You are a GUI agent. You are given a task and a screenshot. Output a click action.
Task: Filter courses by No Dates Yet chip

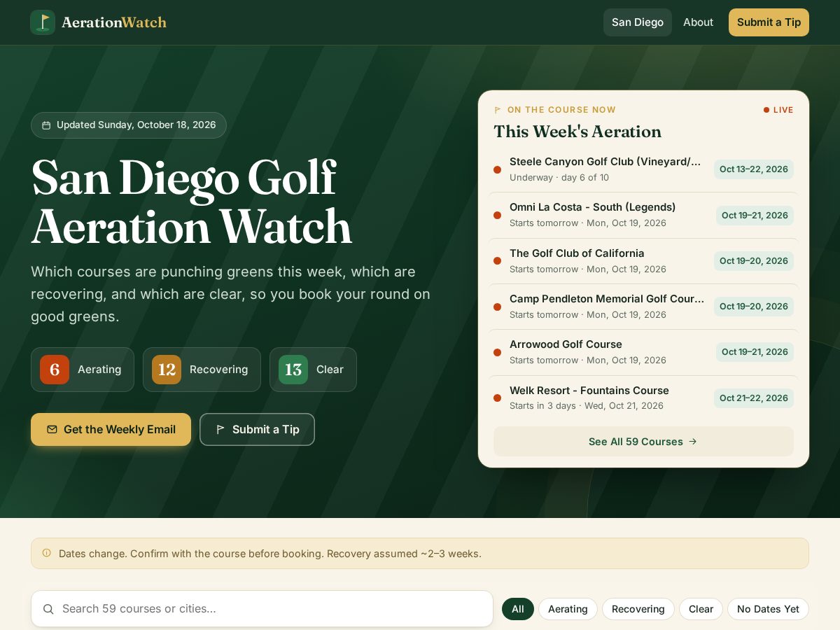[x=768, y=609]
